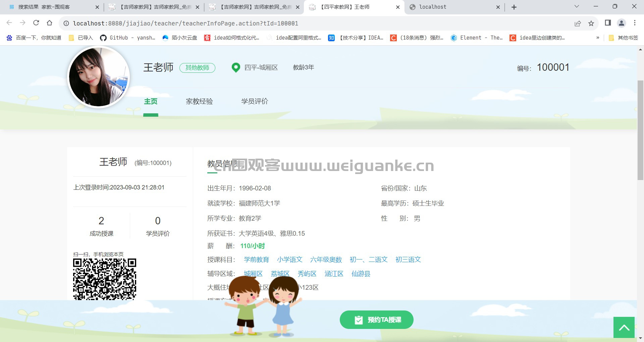Reload the current page

point(36,23)
